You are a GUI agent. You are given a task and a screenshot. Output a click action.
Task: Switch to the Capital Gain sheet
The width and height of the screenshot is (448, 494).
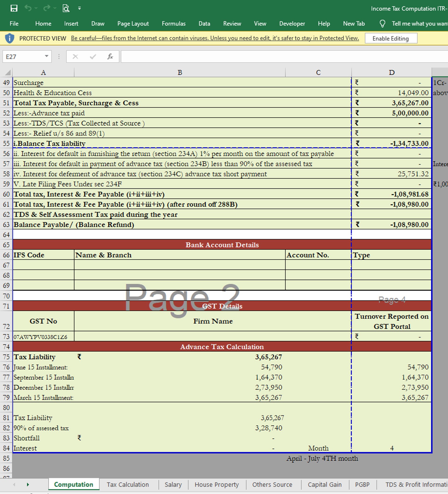[x=325, y=484]
